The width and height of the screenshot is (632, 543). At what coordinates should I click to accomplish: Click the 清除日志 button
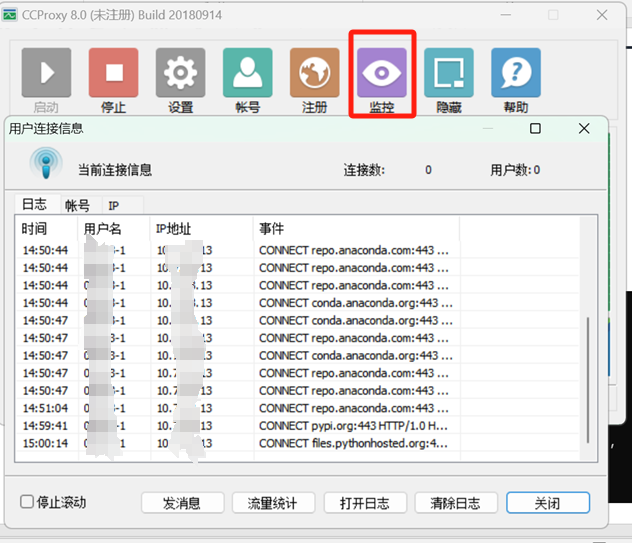coord(456,503)
